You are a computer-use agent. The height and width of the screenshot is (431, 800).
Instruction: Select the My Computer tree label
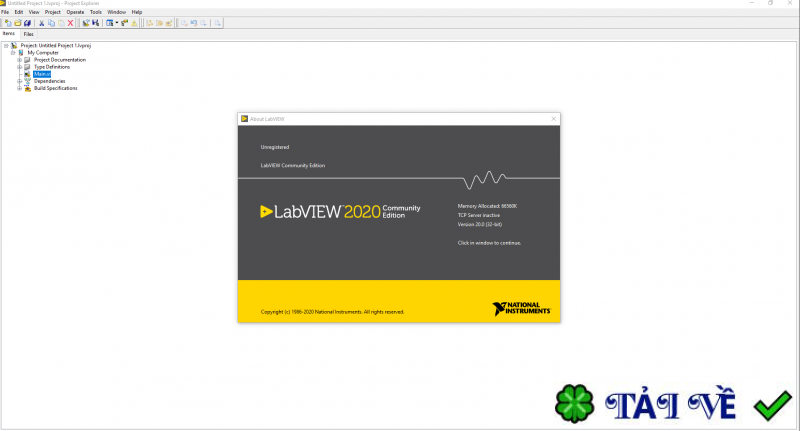click(43, 53)
